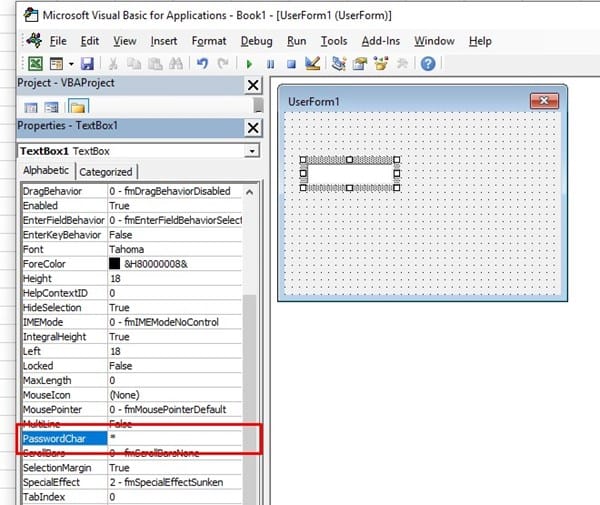Open the Format menu
Viewport: 600px width, 505px height.
click(209, 41)
